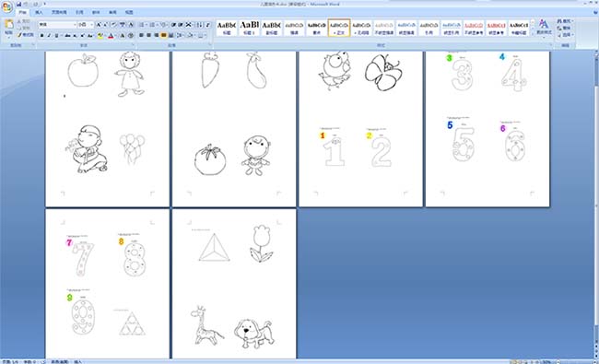The width and height of the screenshot is (599, 364).
Task: Expand the font name dropdown
Action: click(x=75, y=25)
